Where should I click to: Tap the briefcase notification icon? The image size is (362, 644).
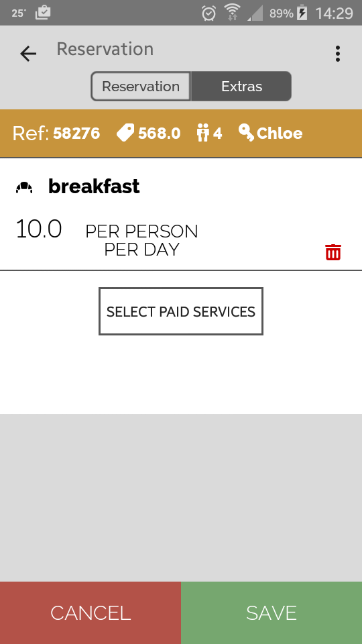click(x=43, y=13)
